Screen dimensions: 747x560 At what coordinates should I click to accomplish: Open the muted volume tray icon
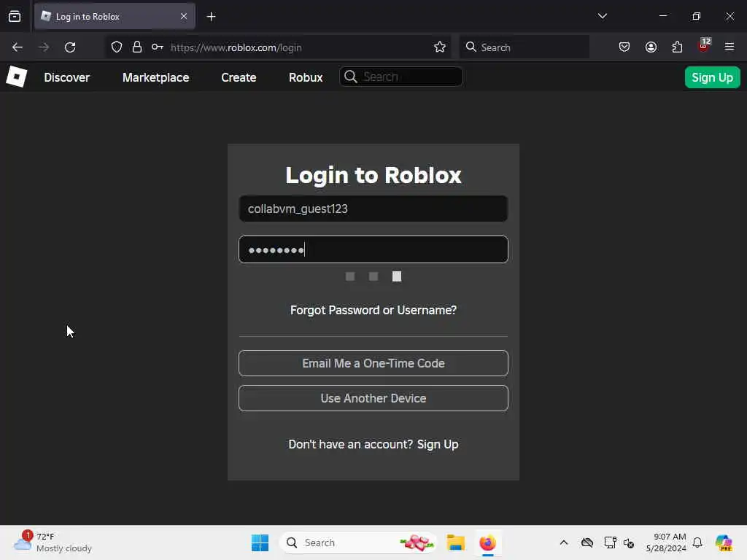pyautogui.click(x=628, y=542)
